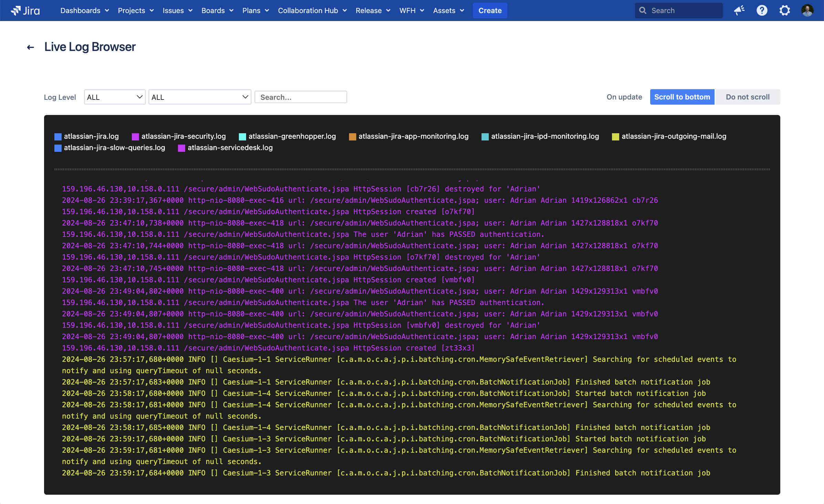Click the Live Log Browser heading
This screenshot has height=504, width=824.
tap(90, 47)
